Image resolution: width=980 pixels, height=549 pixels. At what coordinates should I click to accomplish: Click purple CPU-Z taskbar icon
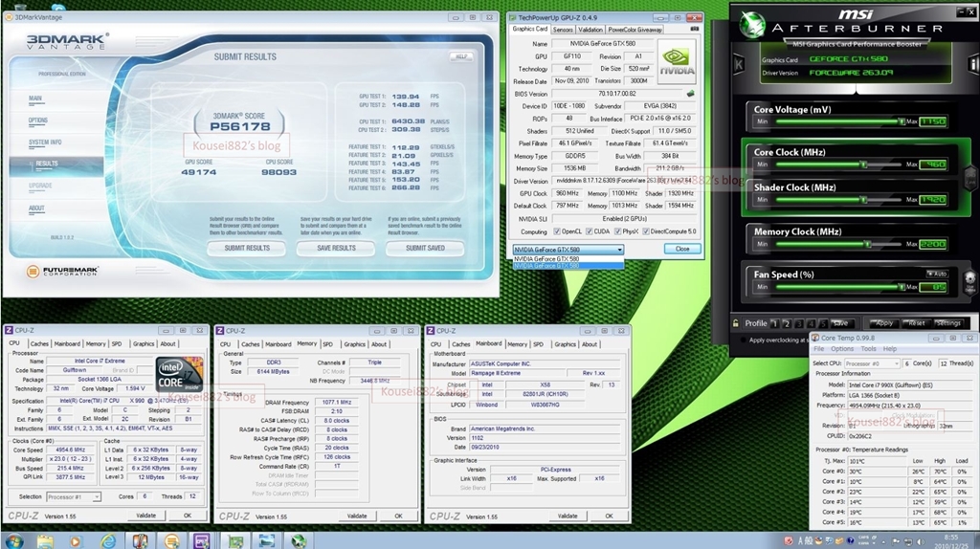[201, 540]
